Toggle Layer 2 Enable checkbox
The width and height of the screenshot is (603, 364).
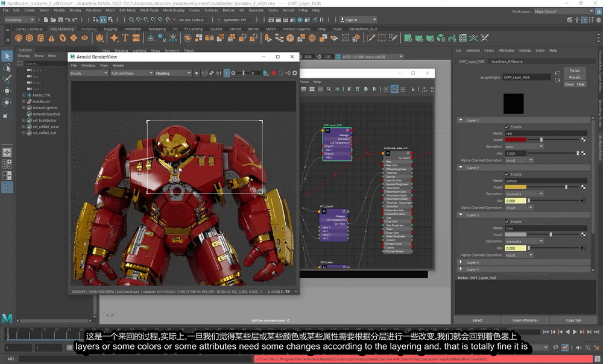pyautogui.click(x=507, y=174)
